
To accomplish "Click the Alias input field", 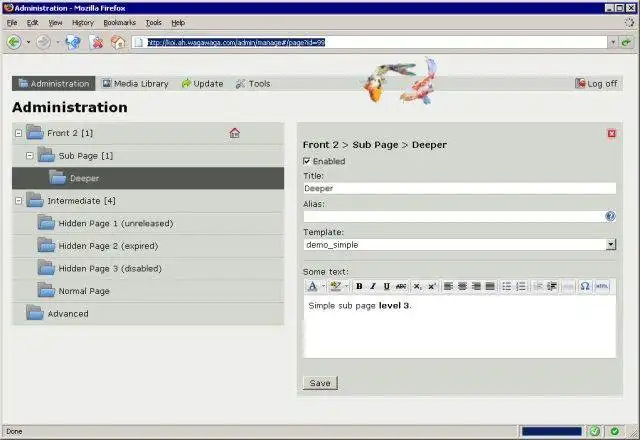I will (x=454, y=216).
